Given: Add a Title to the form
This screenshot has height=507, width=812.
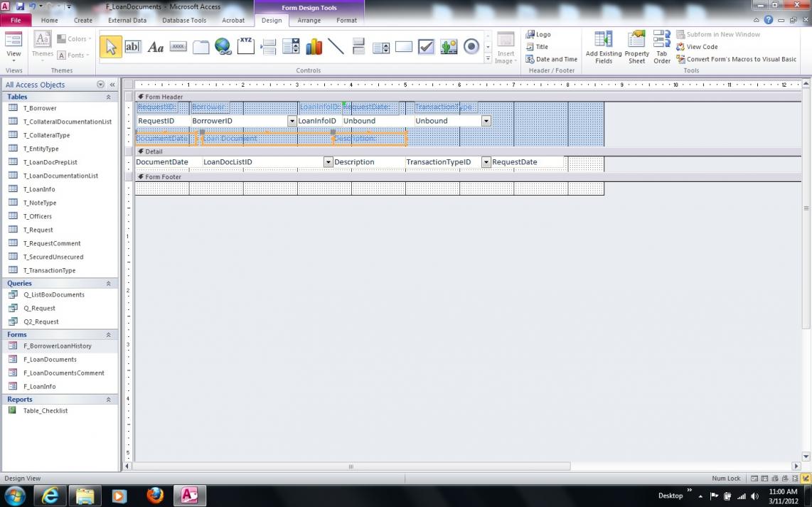Looking at the screenshot, I should pos(537,47).
